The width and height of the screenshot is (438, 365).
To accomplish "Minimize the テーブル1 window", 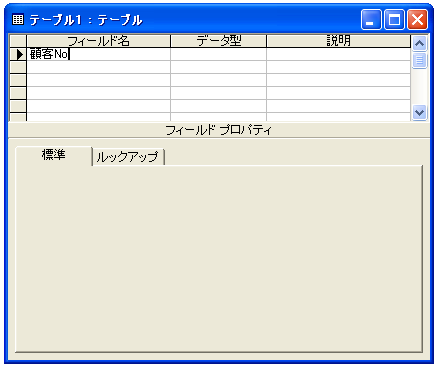I will 371,20.
